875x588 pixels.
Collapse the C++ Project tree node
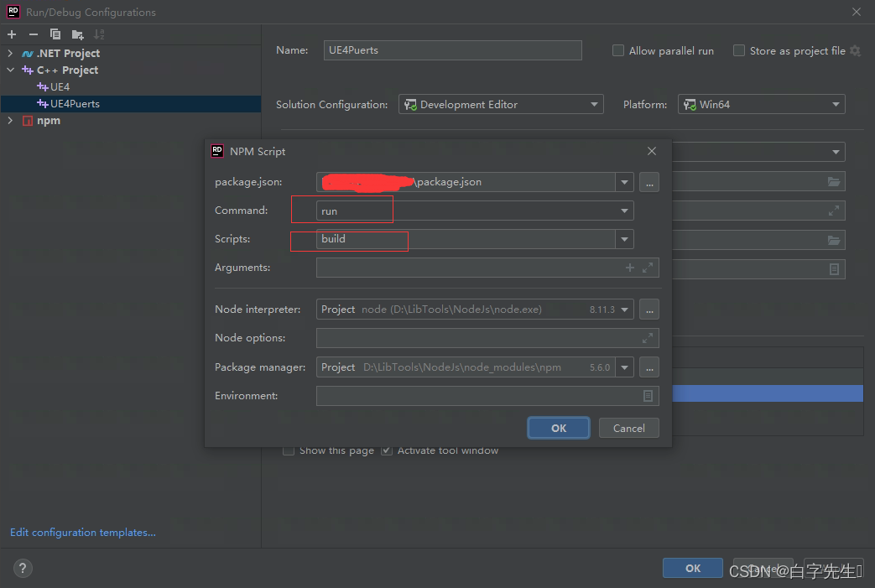10,70
